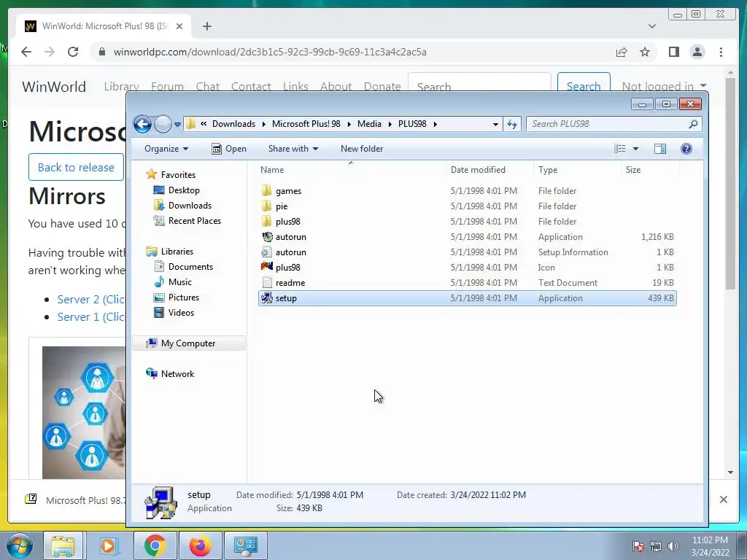Sort by the Type column header

pos(547,169)
